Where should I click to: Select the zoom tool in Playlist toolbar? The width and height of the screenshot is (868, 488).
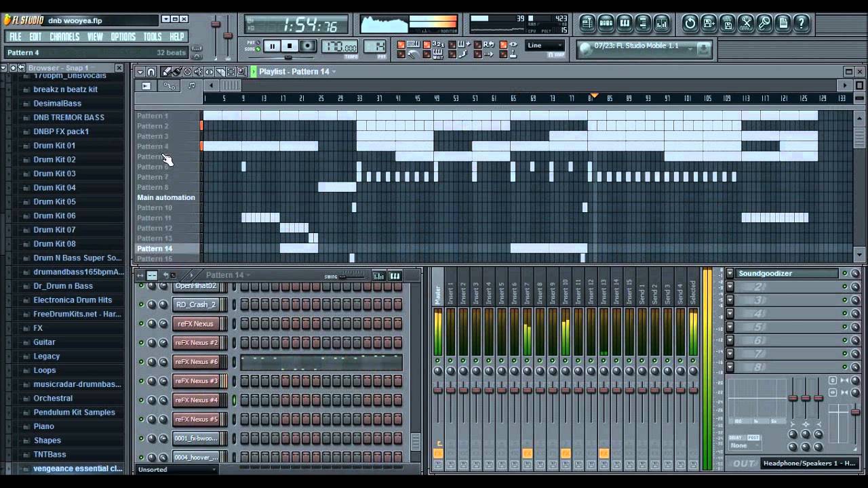pyautogui.click(x=241, y=71)
